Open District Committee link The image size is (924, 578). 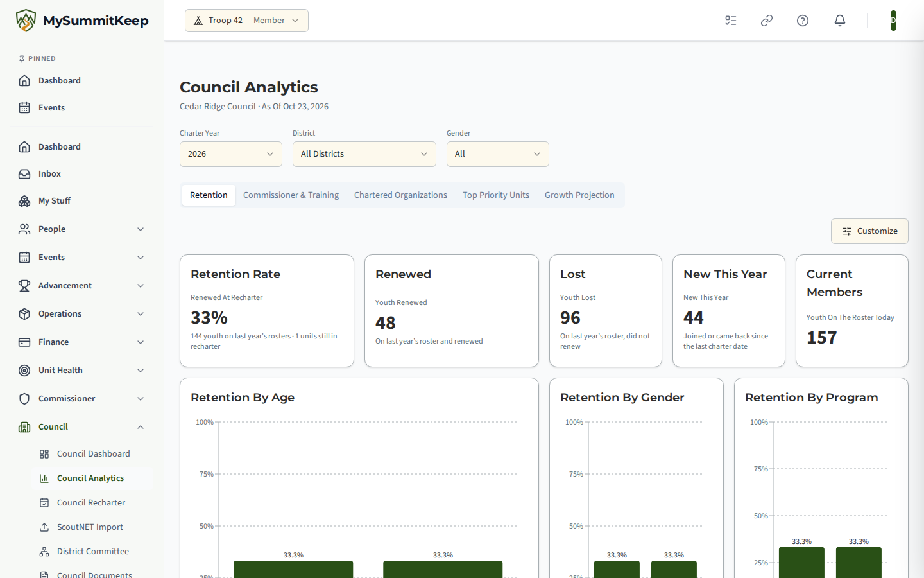tap(92, 552)
